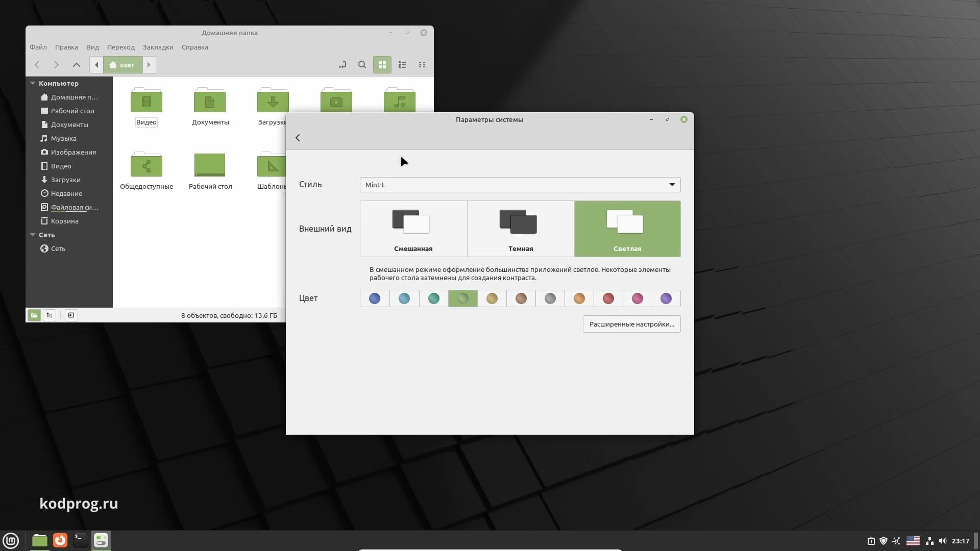Go forward in file manager toolbar
This screenshot has width=980, height=551.
[x=56, y=65]
